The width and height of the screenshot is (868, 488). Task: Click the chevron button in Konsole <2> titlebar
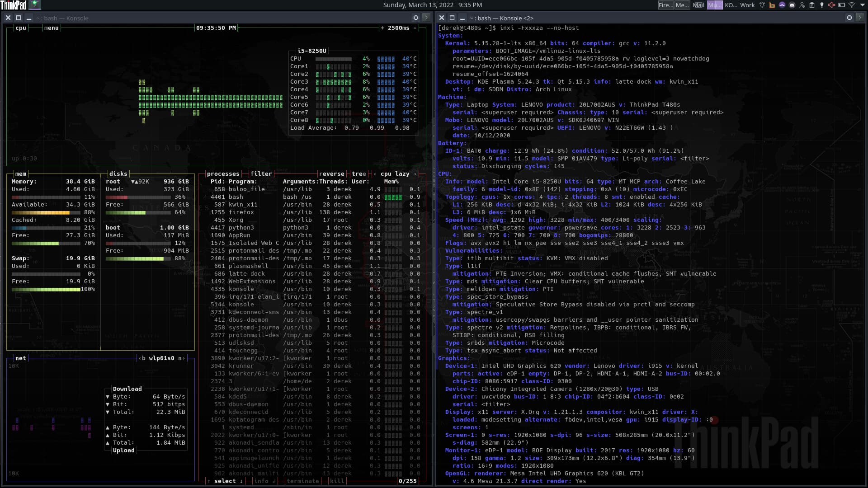click(859, 18)
